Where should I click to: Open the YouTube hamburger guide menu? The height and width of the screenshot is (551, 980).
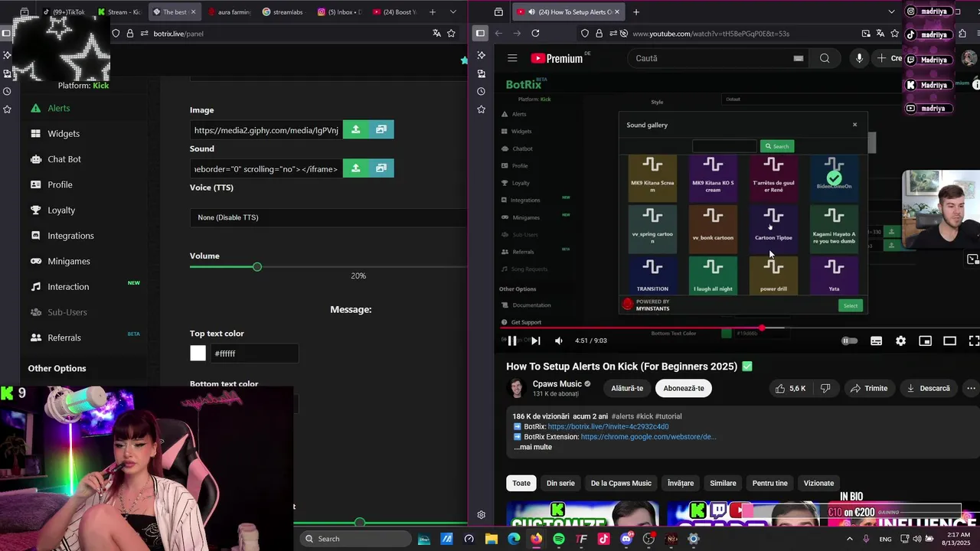click(512, 58)
